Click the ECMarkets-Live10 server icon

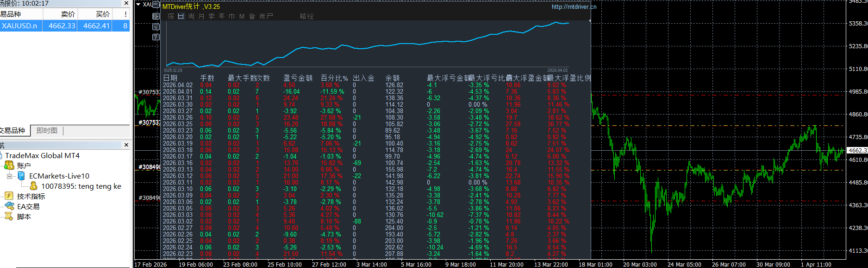[x=21, y=176]
